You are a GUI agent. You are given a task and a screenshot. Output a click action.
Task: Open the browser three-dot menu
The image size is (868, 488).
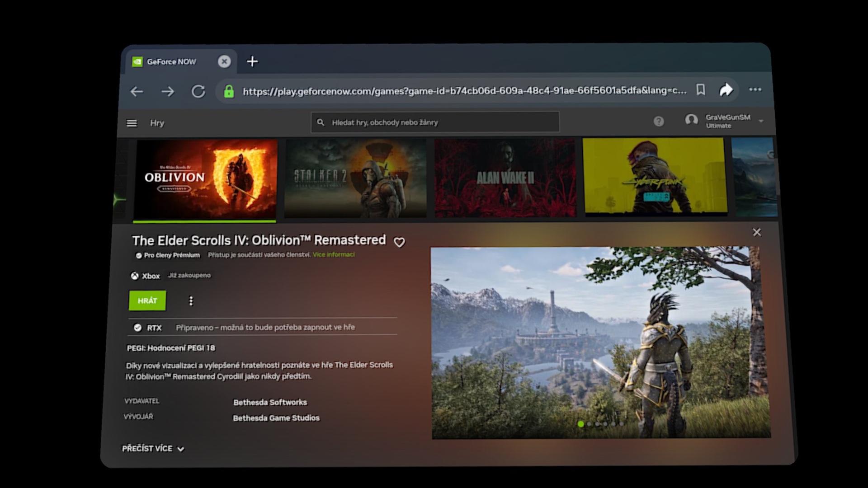coord(755,89)
